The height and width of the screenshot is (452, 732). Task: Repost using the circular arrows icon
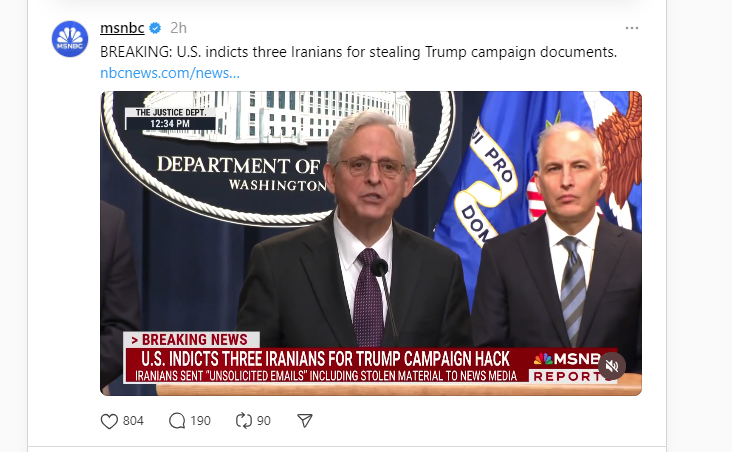tap(243, 421)
